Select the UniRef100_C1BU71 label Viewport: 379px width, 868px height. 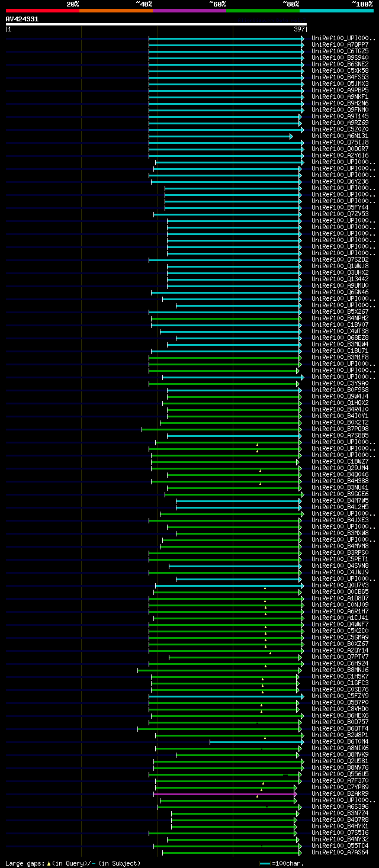[x=340, y=351]
